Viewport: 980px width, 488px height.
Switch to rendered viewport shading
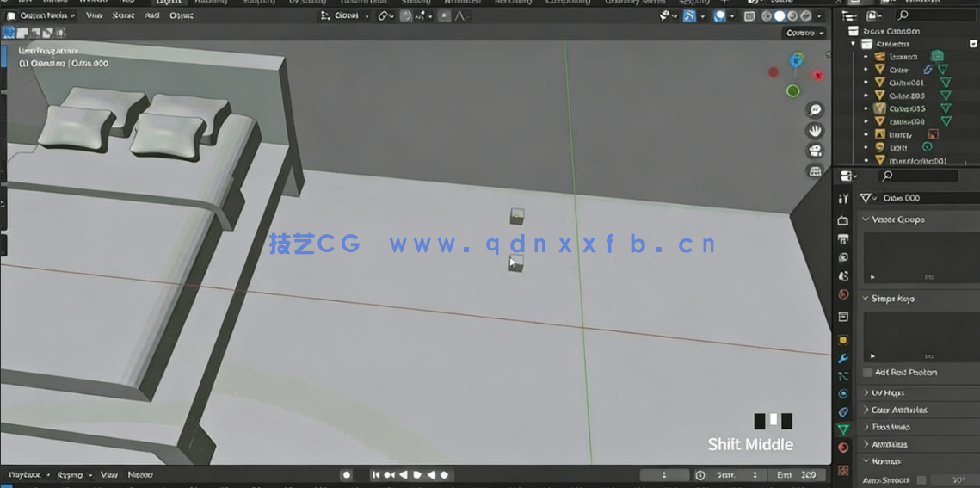pos(805,16)
